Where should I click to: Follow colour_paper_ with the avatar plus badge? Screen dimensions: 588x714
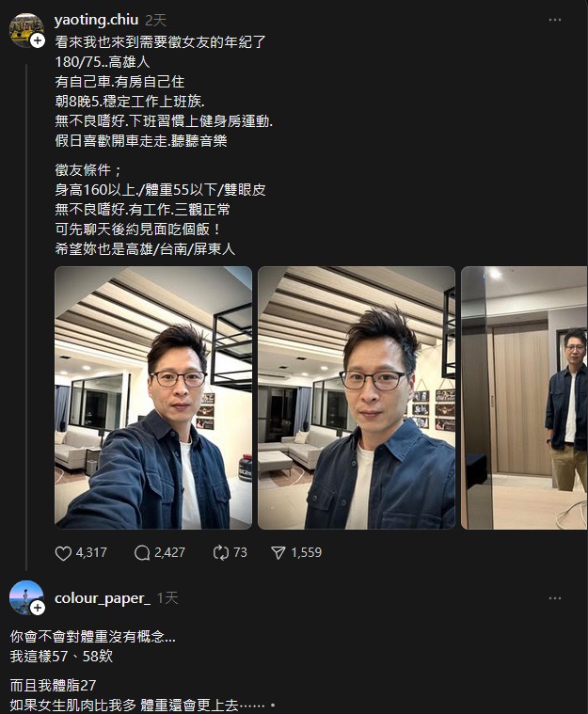tap(38, 608)
